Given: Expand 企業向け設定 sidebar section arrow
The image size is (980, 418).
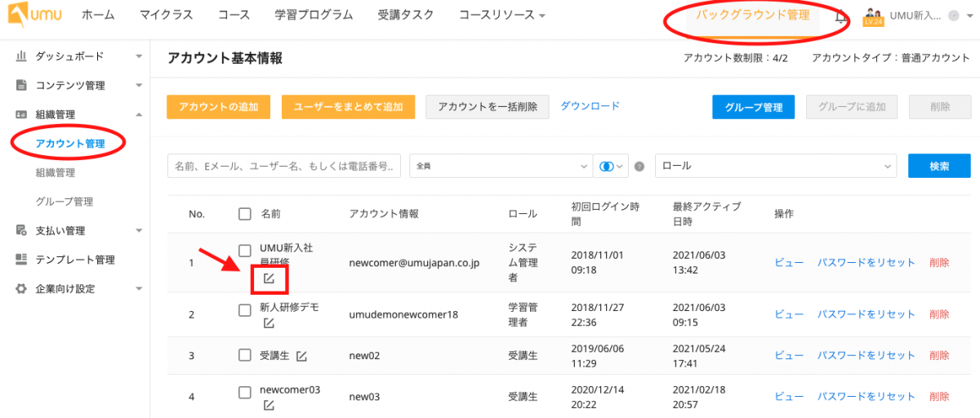Looking at the screenshot, I should pos(139,289).
